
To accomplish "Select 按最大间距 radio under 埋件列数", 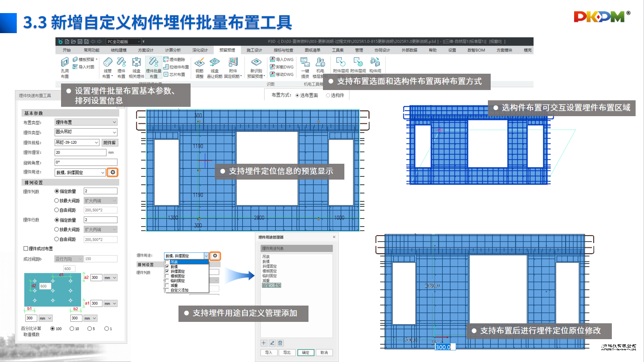I will (x=57, y=201).
